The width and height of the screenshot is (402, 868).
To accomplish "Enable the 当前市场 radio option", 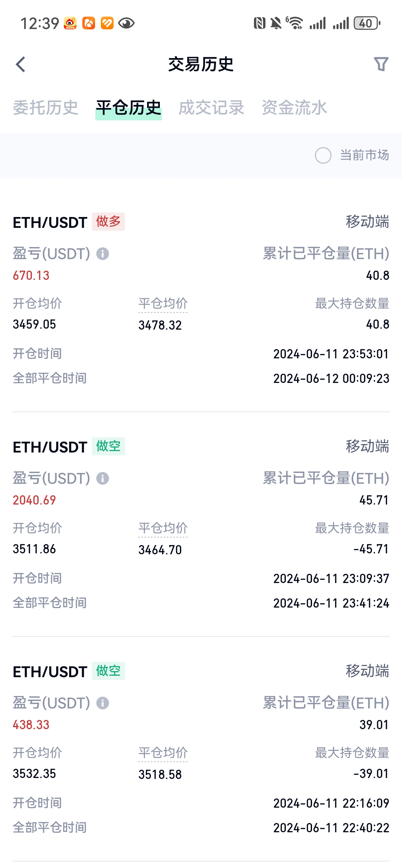I will tap(323, 155).
